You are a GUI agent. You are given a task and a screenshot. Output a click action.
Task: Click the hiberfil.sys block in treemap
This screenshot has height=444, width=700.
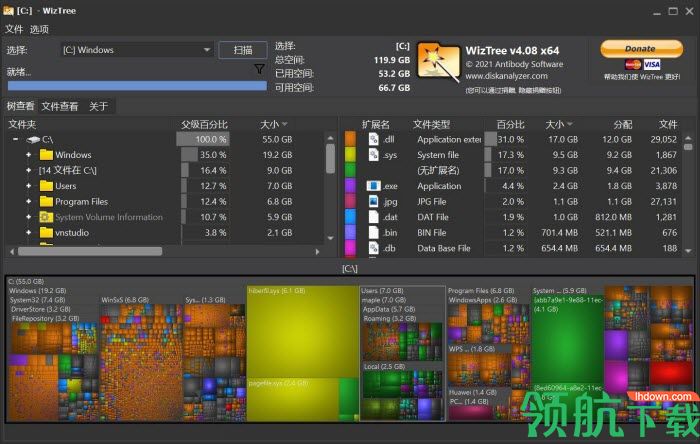tap(302, 332)
